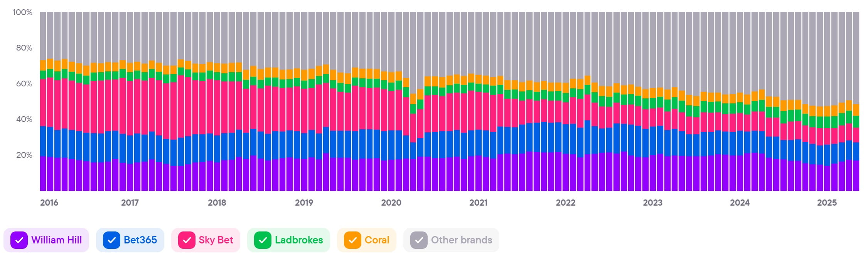The height and width of the screenshot is (255, 868).
Task: Click the 2016 x-axis year label
Action: 49,203
